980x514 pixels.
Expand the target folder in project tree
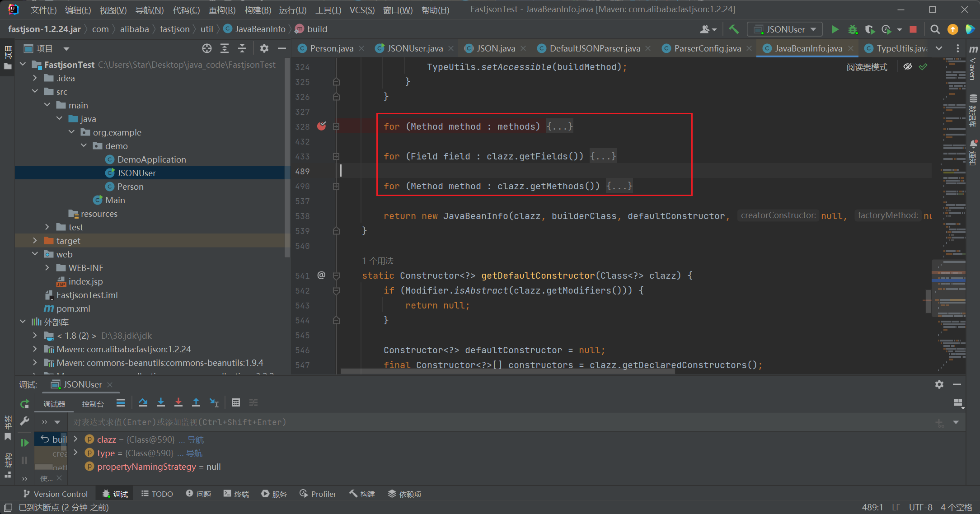[35, 241]
